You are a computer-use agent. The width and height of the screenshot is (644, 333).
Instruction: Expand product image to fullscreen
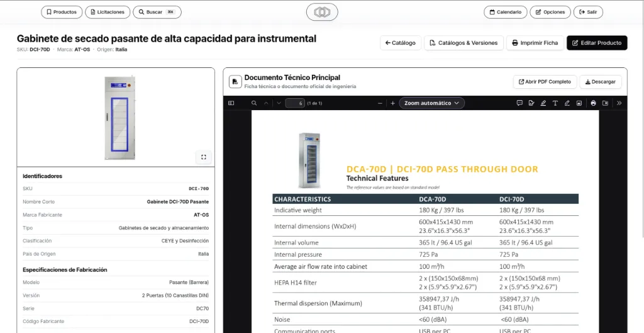pyautogui.click(x=203, y=157)
